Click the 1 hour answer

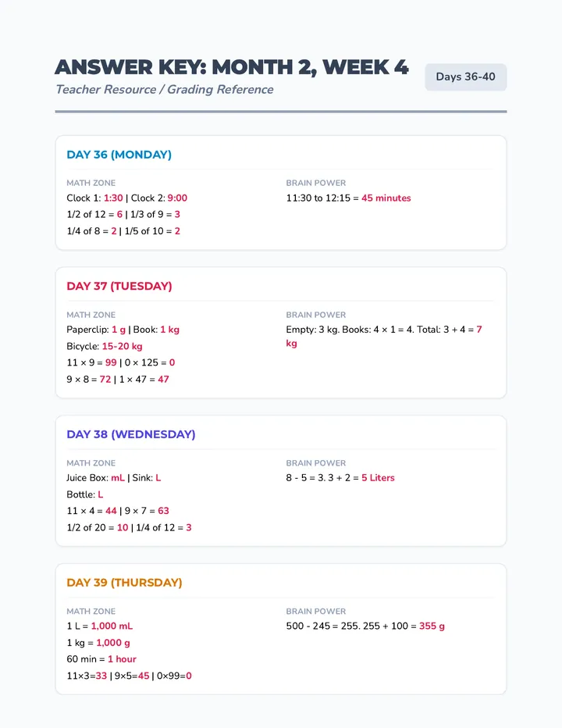[122, 659]
